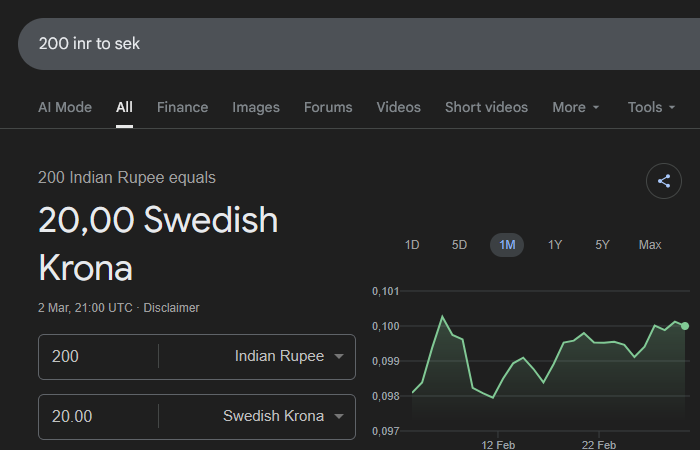Open the Videos tab
The height and width of the screenshot is (450, 700).
(398, 107)
